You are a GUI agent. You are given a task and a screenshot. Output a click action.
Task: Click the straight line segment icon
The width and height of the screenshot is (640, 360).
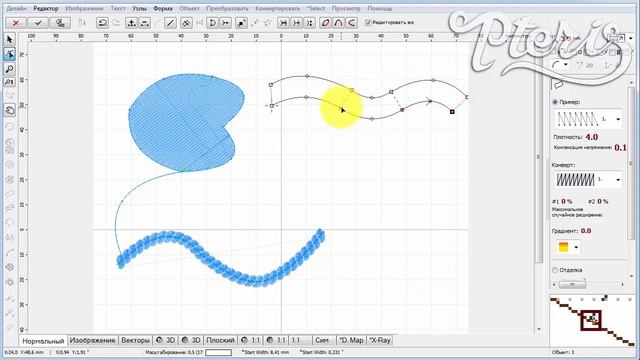(170, 23)
